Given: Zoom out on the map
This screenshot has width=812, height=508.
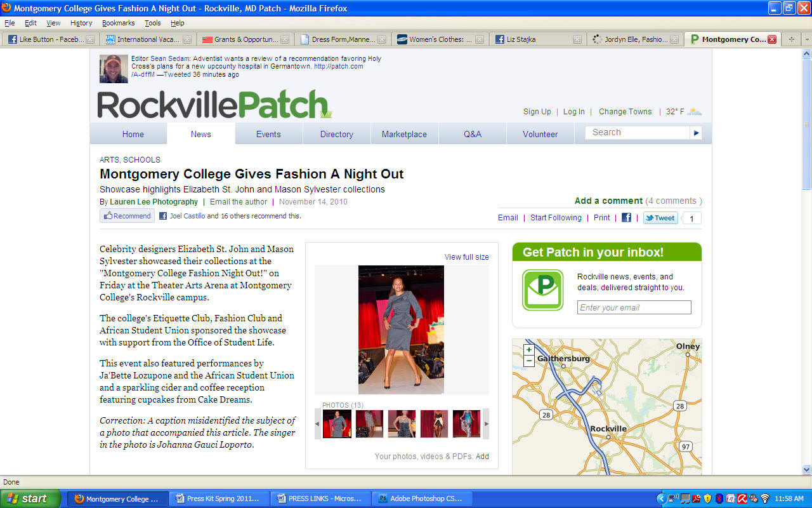Looking at the screenshot, I should (x=529, y=361).
